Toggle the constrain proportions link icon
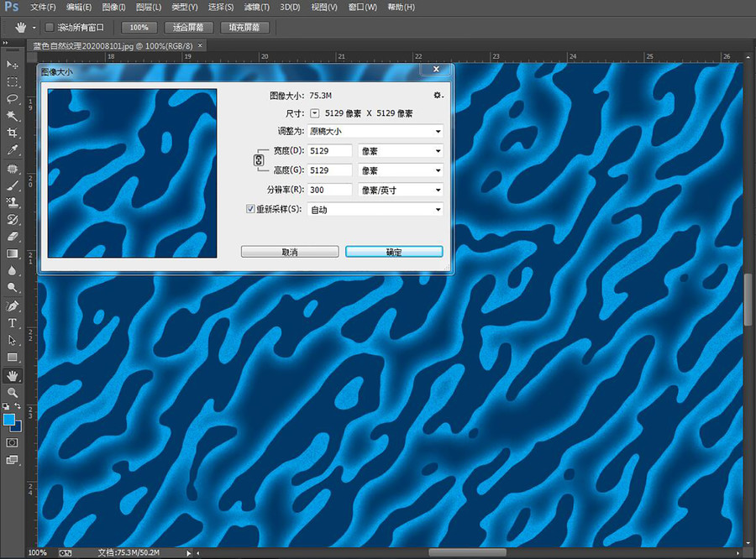 (259, 160)
